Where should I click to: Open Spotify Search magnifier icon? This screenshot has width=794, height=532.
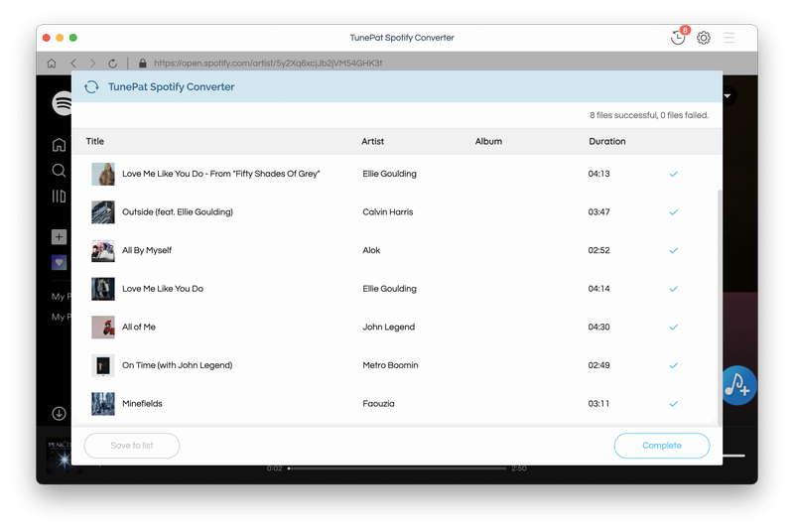[x=59, y=171]
